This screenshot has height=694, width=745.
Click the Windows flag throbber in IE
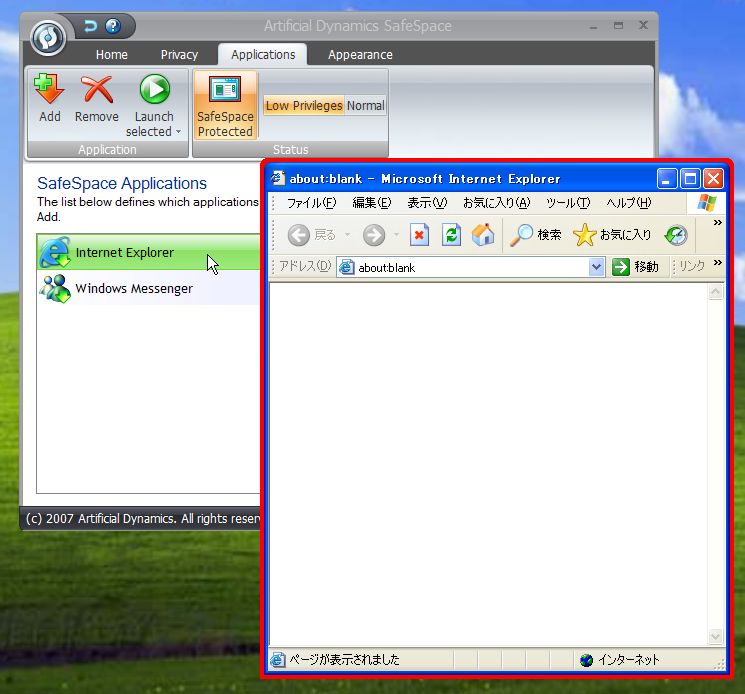coord(707,203)
